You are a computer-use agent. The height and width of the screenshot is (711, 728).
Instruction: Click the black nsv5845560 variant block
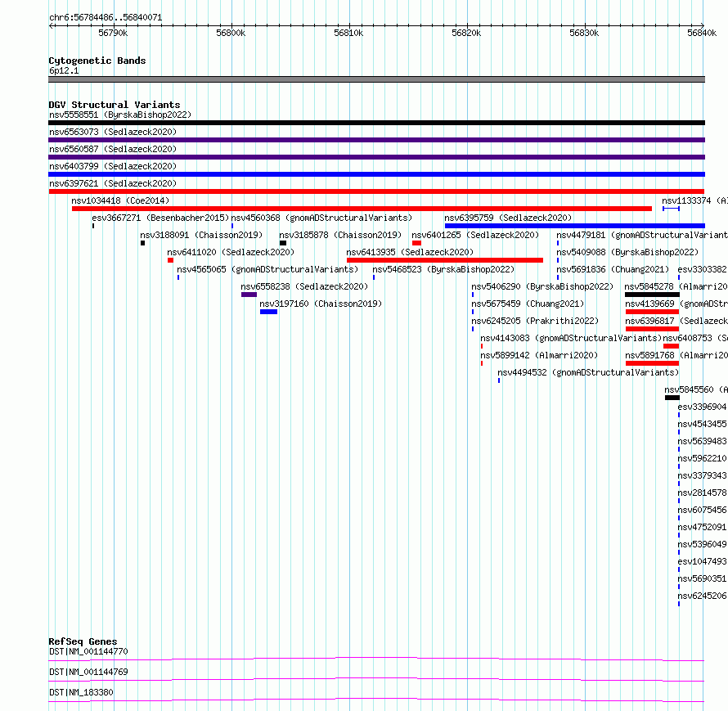672,398
